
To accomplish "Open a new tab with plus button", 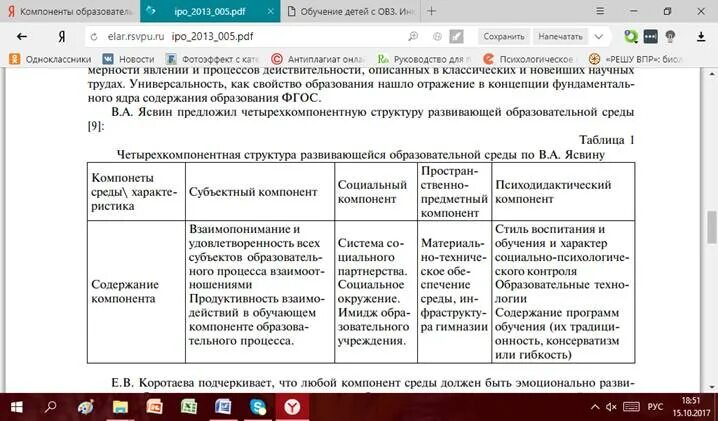I will coord(431,11).
